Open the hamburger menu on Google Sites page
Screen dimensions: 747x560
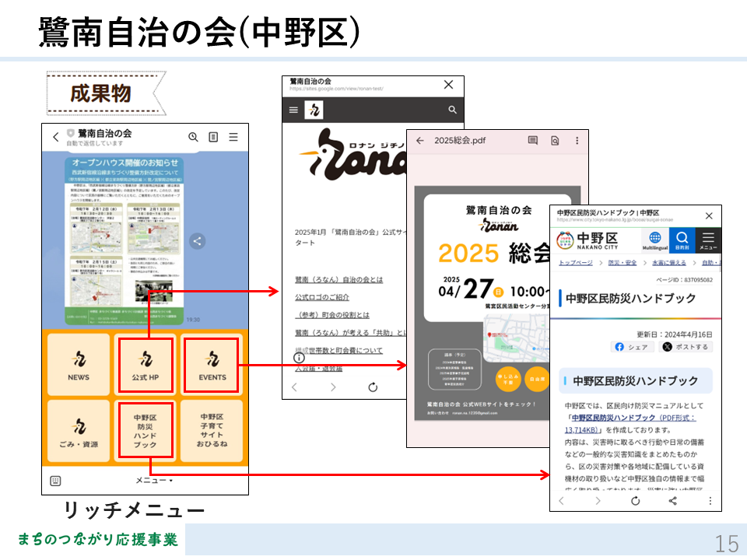(x=293, y=110)
